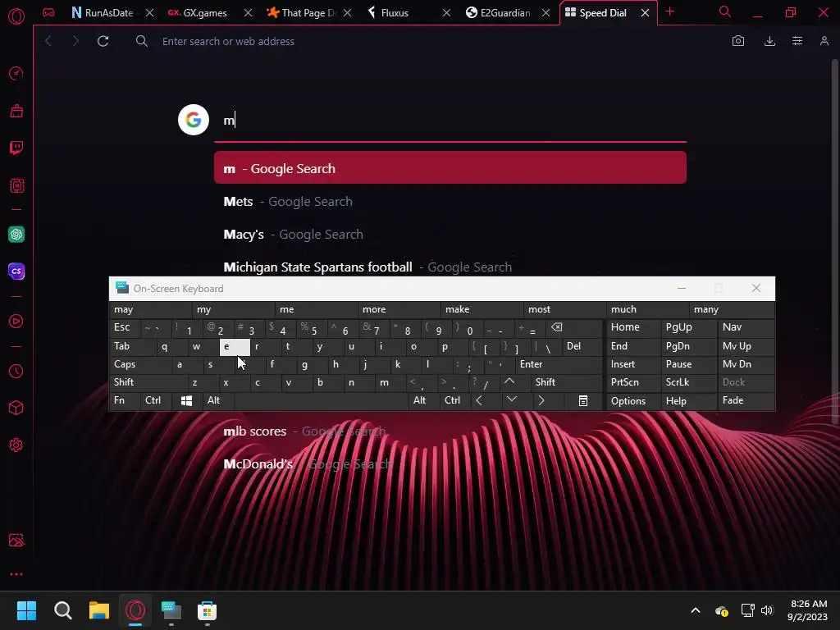Open the Opera menu logo
The height and width of the screenshot is (630, 840).
(x=16, y=16)
